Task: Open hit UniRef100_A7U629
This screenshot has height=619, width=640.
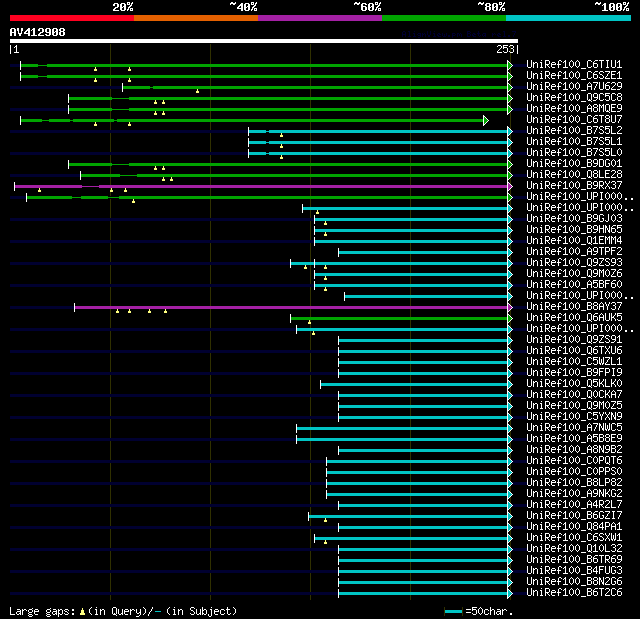Action: pos(574,87)
